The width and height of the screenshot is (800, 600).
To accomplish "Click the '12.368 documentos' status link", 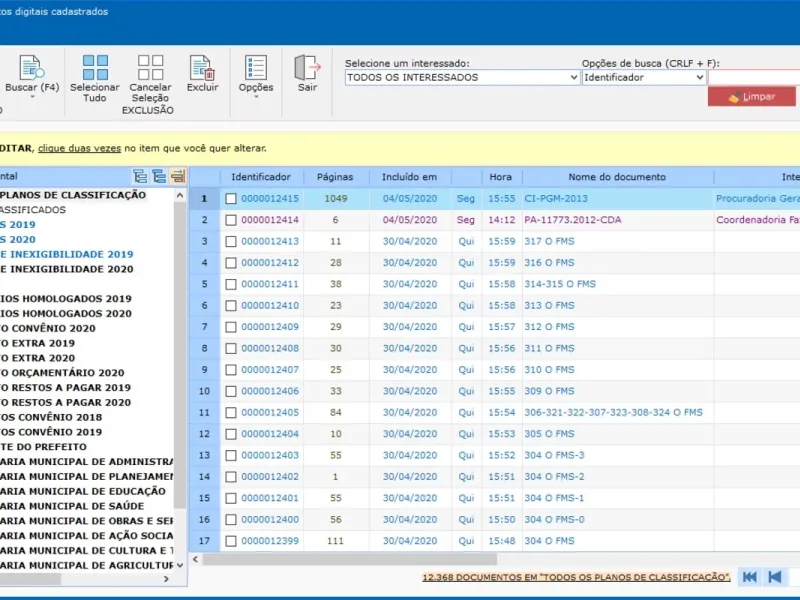I will coord(576,577).
